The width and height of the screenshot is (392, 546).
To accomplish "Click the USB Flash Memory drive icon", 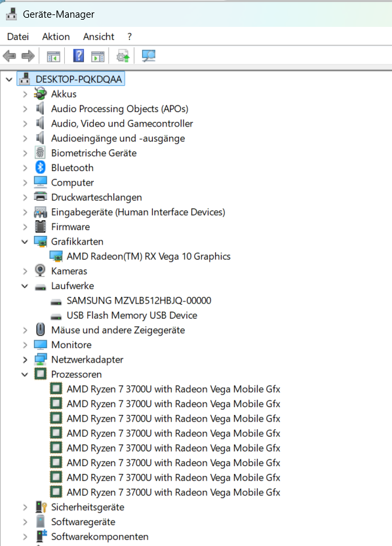I will point(56,316).
